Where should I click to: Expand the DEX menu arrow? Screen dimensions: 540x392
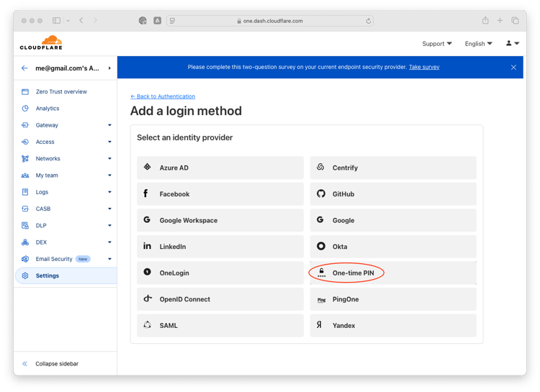coord(109,242)
